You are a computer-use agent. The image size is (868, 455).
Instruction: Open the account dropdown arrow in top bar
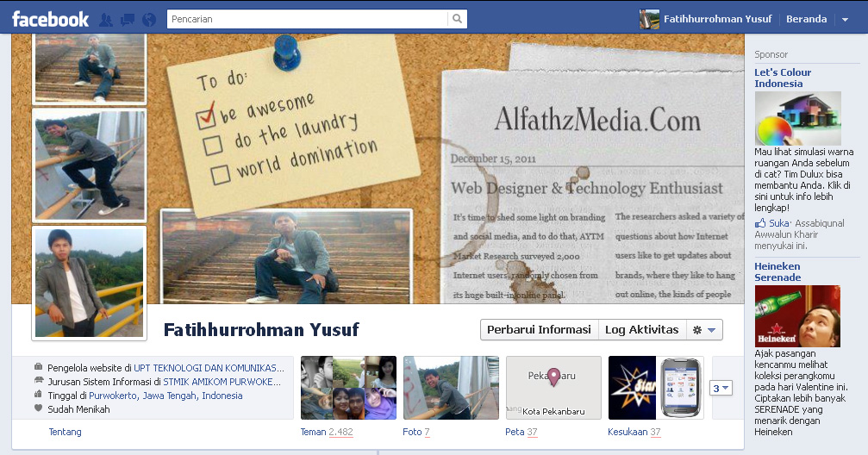[845, 19]
